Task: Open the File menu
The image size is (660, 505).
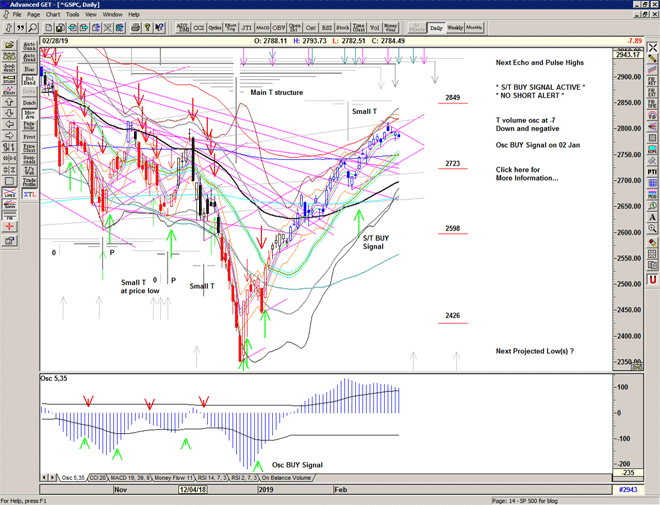Action: point(15,15)
